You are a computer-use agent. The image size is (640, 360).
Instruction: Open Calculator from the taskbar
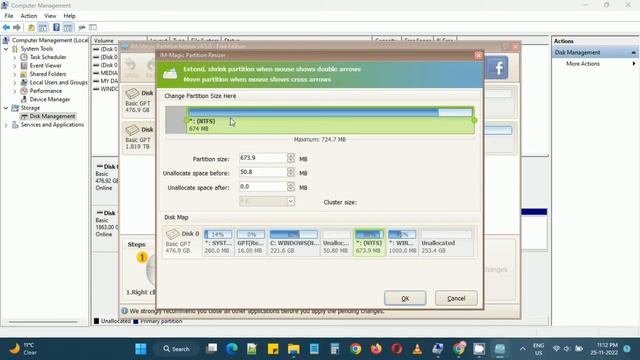(335, 349)
